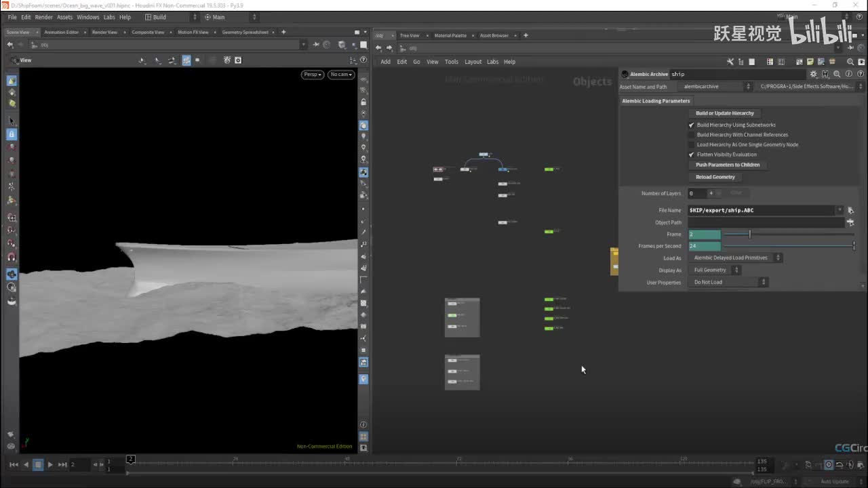This screenshot has width=868, height=488.
Task: Open the file chooser beside File Name
Action: (850, 210)
